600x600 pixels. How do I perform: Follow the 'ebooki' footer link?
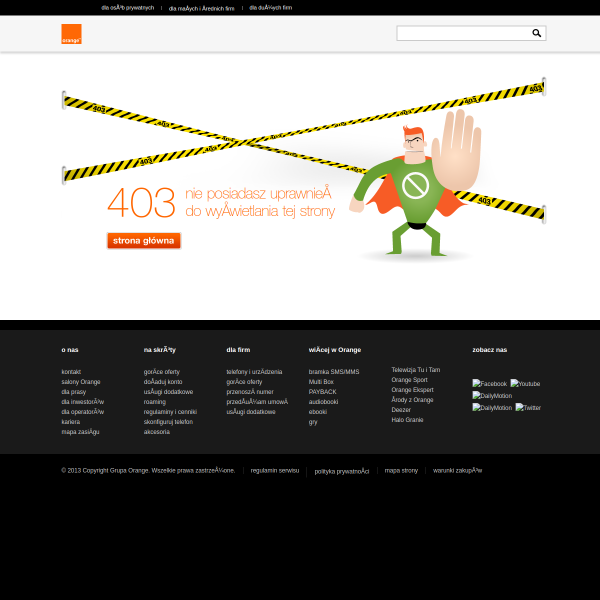pos(318,411)
